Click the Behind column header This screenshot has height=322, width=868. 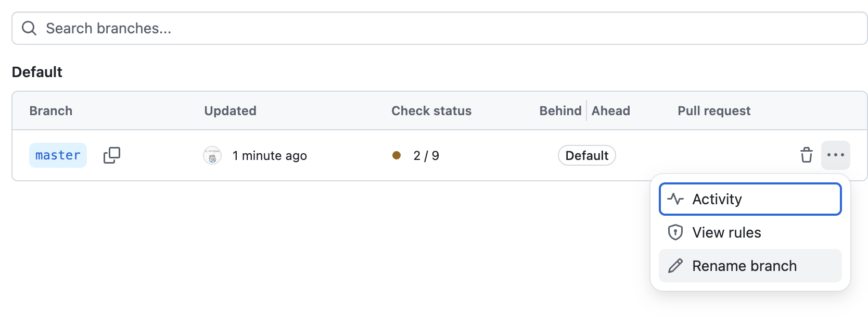pos(560,111)
